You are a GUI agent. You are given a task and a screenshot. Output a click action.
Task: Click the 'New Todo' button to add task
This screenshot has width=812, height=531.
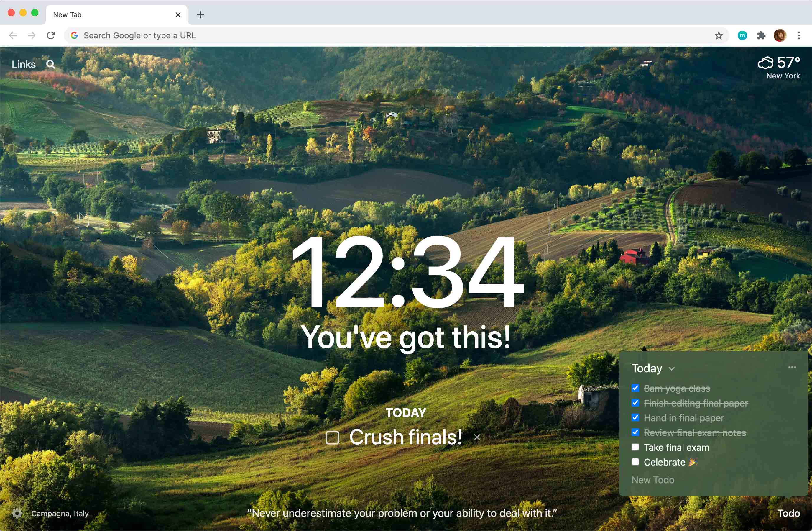(653, 479)
